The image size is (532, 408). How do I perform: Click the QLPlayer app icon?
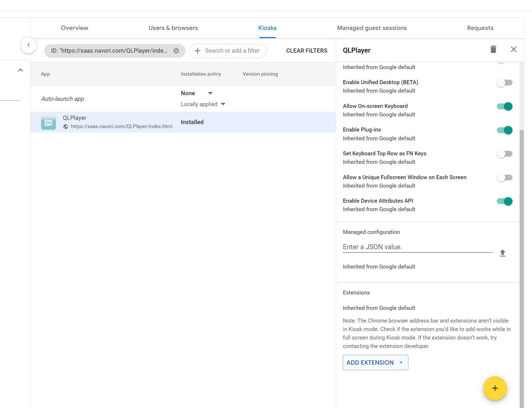click(48, 122)
